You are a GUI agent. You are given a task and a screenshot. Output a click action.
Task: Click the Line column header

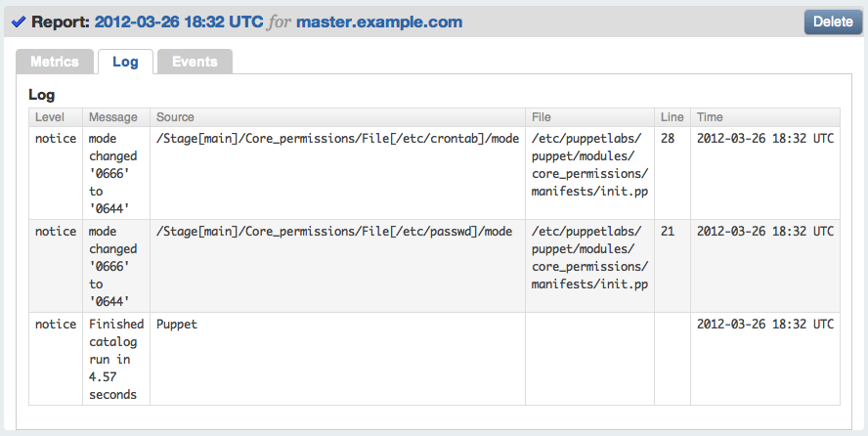click(x=672, y=117)
